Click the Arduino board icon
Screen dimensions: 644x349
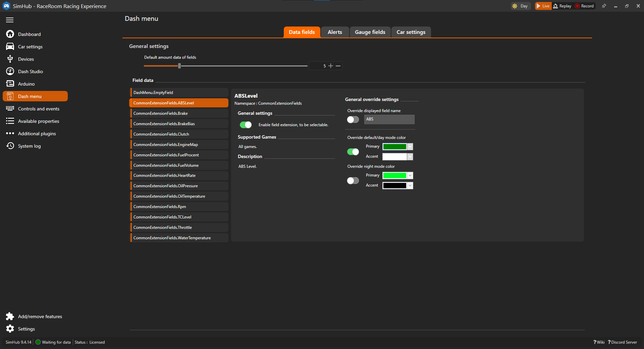tap(10, 84)
